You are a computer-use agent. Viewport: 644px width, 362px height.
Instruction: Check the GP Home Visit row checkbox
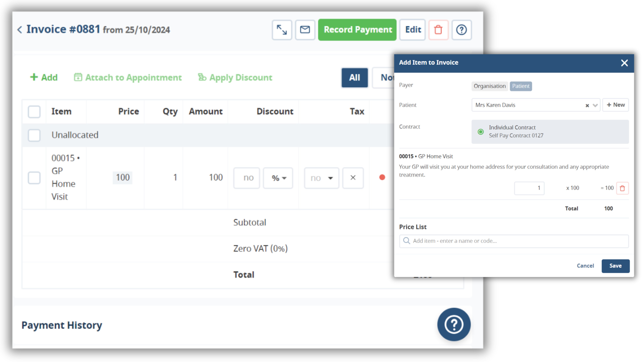click(x=34, y=178)
